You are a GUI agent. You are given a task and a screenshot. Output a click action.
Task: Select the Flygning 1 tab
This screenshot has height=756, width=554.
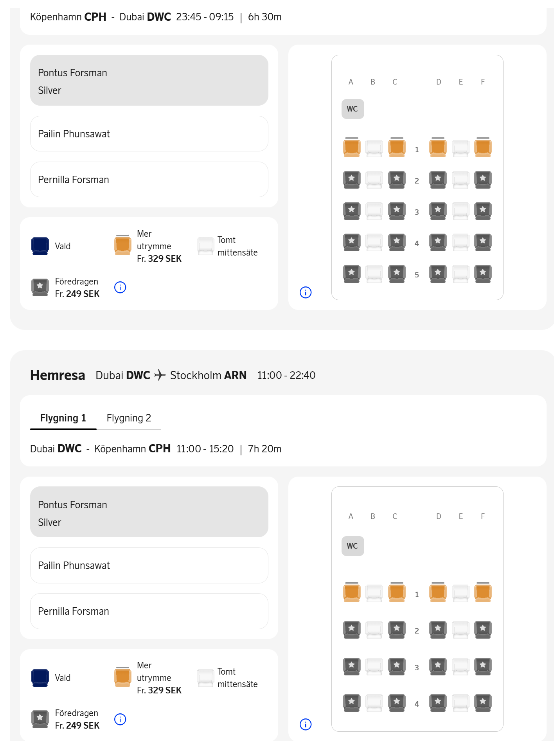tap(63, 418)
